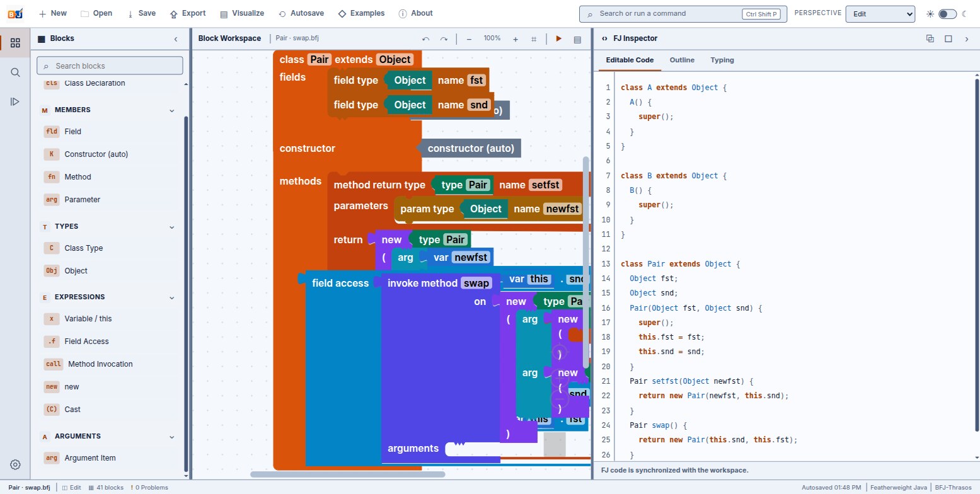This screenshot has width=980, height=494.
Task: Click the 100% zoom level label
Action: (492, 38)
